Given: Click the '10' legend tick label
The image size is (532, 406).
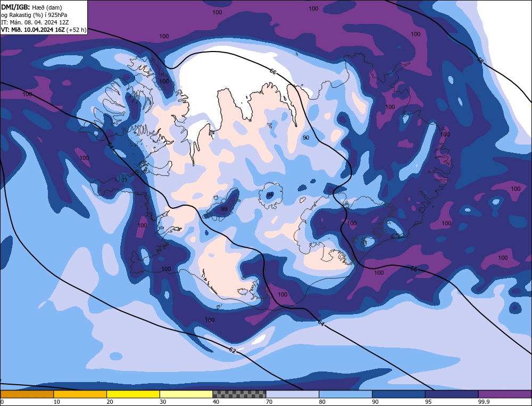Looking at the screenshot, I should click(x=57, y=402).
